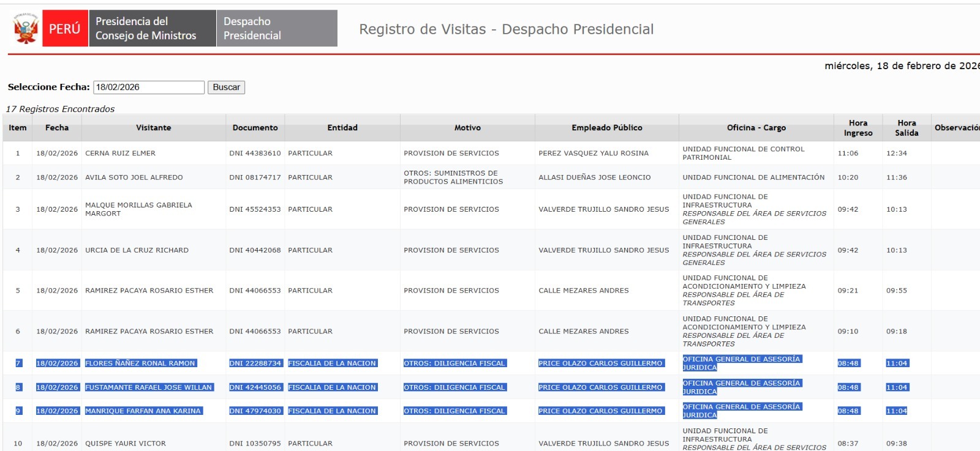Image resolution: width=980 pixels, height=451 pixels.
Task: Click entry time 09:21
Action: [848, 291]
